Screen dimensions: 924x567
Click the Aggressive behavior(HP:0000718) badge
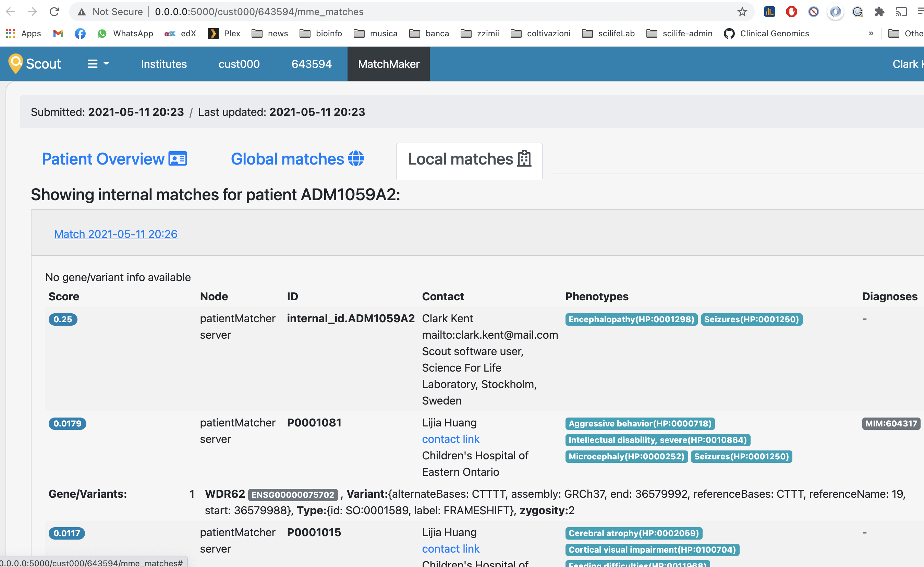pos(640,423)
